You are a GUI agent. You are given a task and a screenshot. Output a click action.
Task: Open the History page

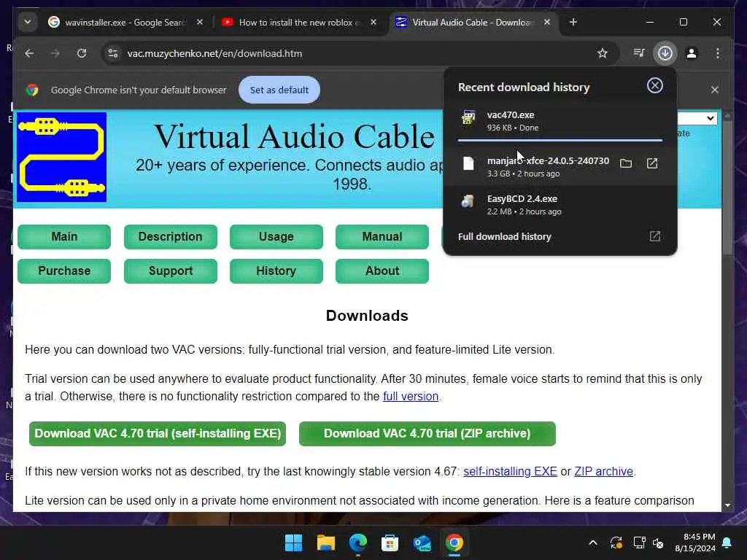pos(276,271)
